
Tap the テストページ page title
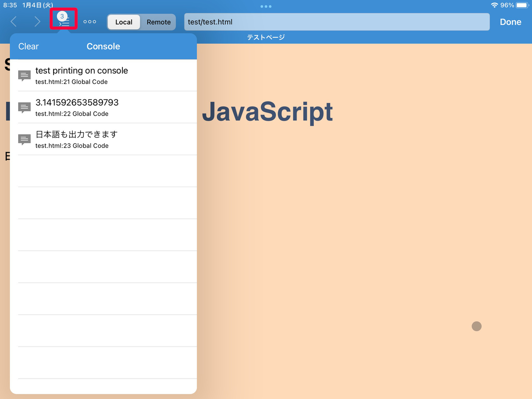266,37
